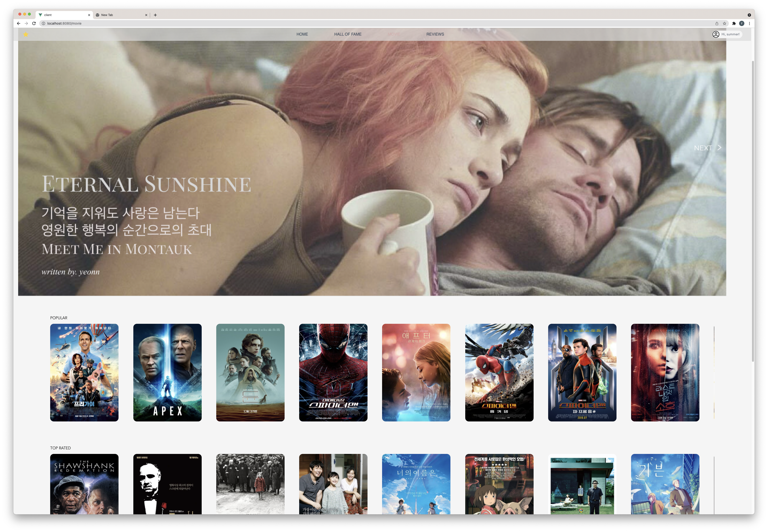Open The Amazing Spider-Man poster

[x=333, y=372]
